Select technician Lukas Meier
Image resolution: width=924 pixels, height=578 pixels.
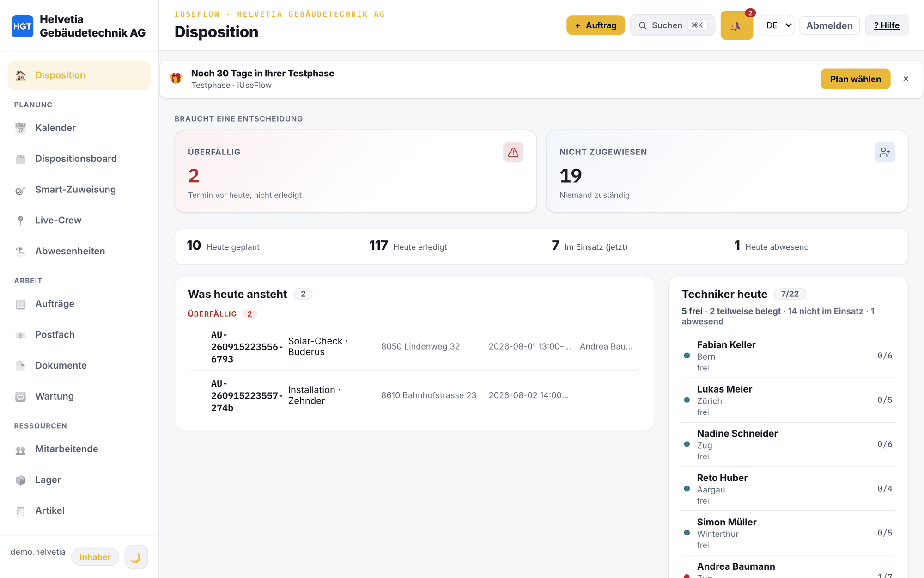point(788,400)
